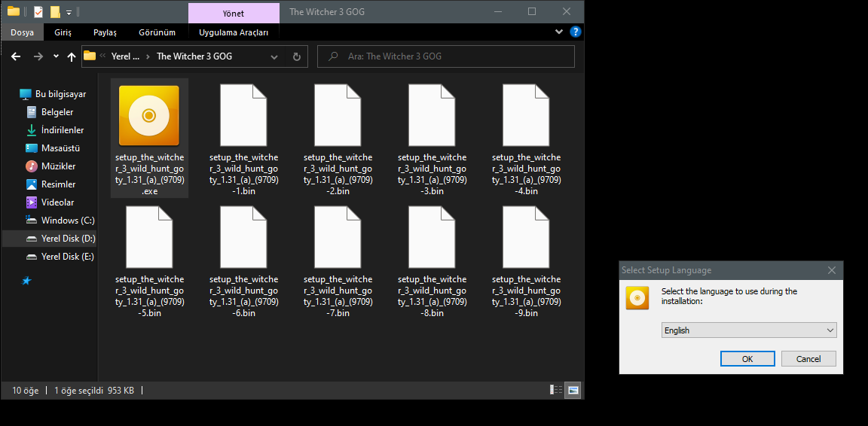
Task: Click the status bar text '10 öğe'
Action: tap(26, 391)
